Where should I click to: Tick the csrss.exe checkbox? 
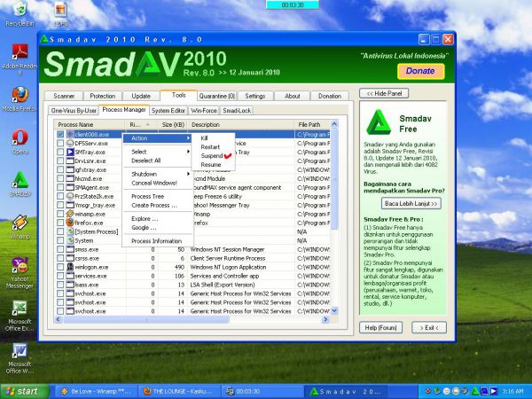(x=60, y=258)
